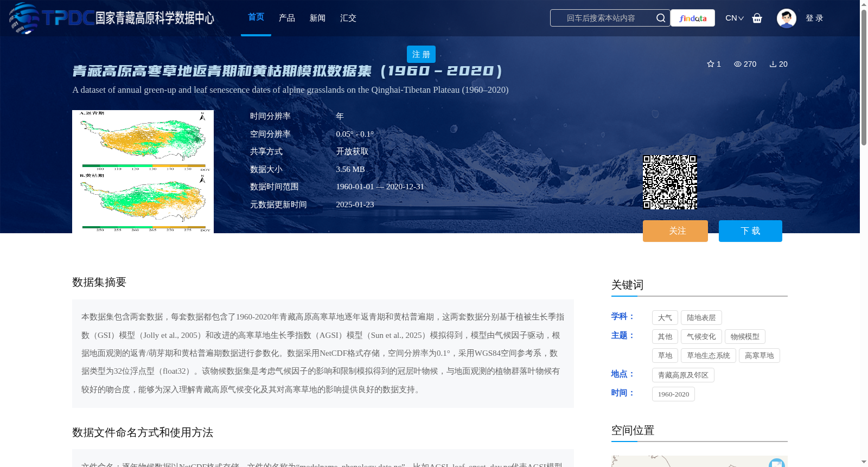Click the user avatar icon
Screen dimensions: 868x467
coord(786,18)
